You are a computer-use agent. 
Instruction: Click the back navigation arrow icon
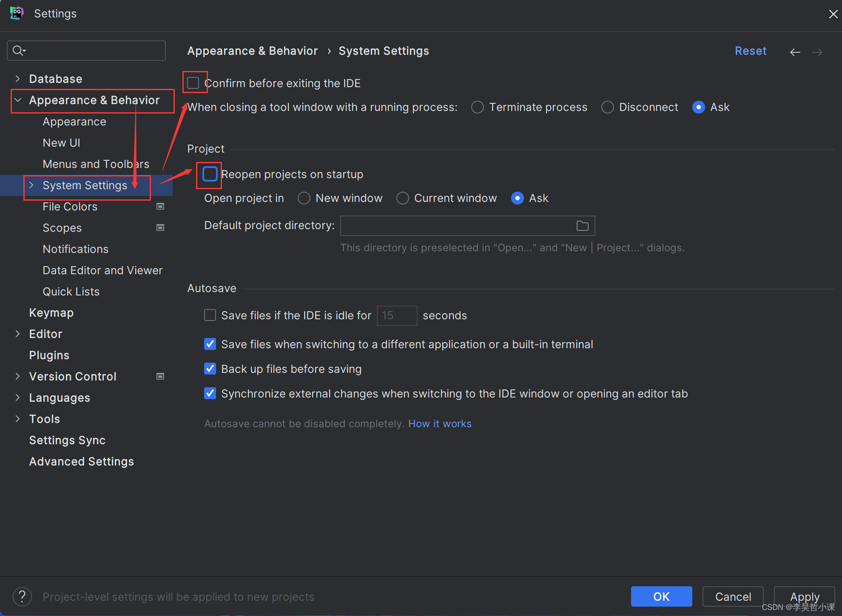[795, 52]
